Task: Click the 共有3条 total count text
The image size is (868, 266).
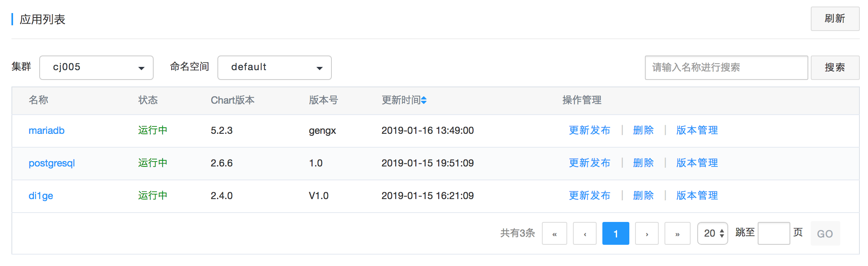Action: pos(518,233)
